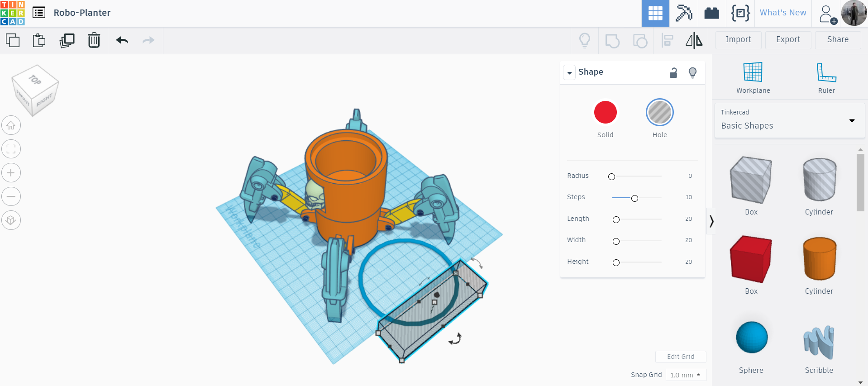Select the Workplane tool

coord(753,78)
